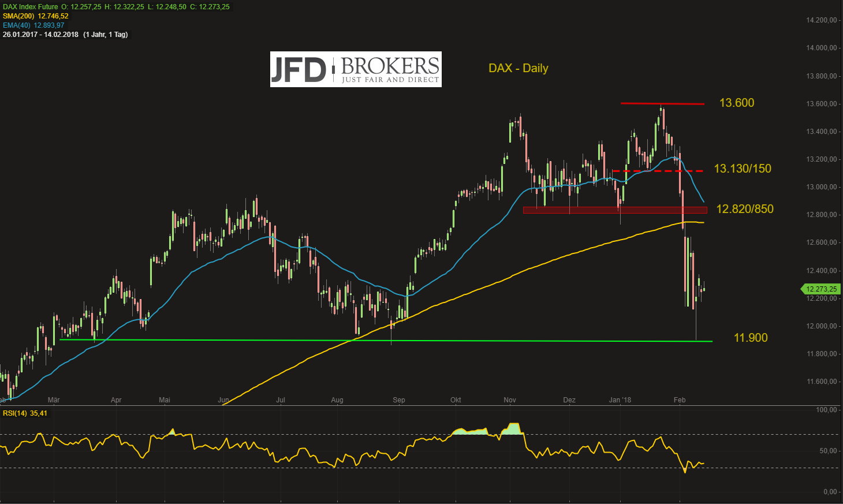Viewport: 843px width, 504px height.
Task: Click the 11.900 support label
Action: [x=751, y=338]
